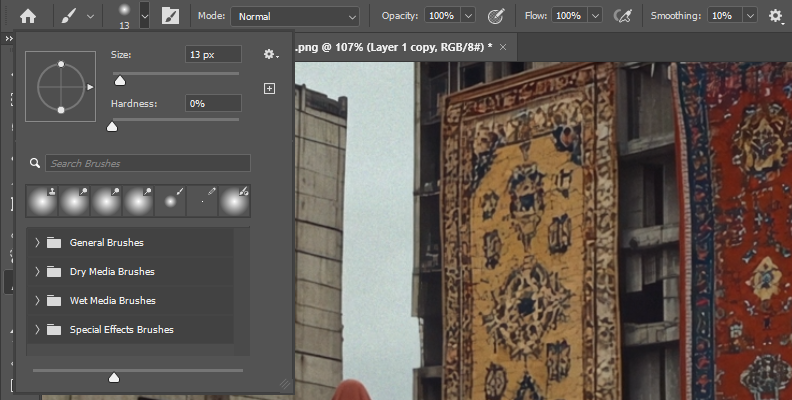Image resolution: width=792 pixels, height=400 pixels.
Task: Toggle pressure for opacity button
Action: (494, 16)
